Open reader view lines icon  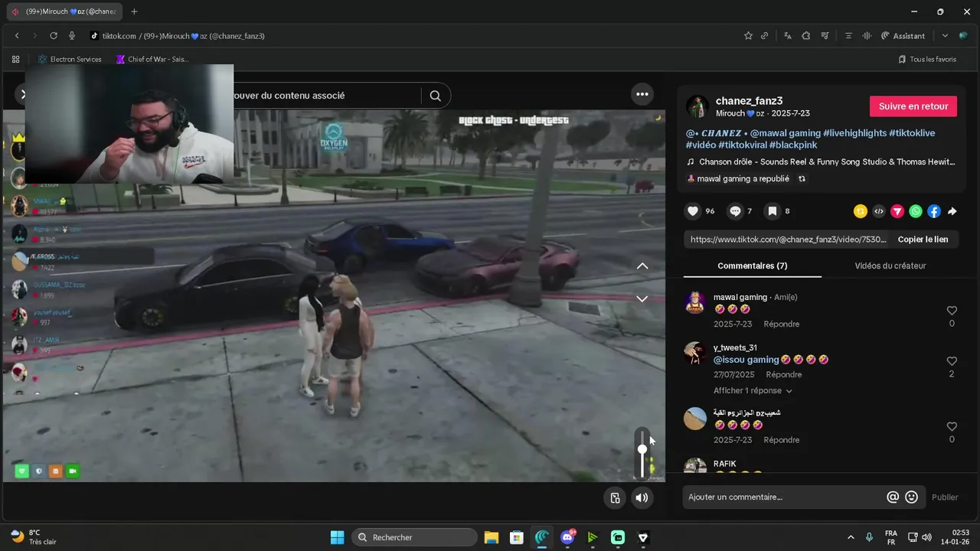click(x=848, y=36)
